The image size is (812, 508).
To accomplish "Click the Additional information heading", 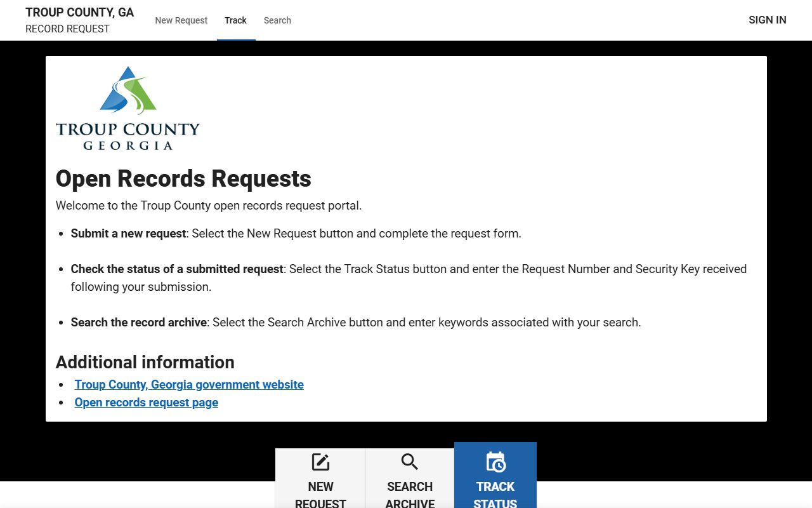I will [x=145, y=362].
